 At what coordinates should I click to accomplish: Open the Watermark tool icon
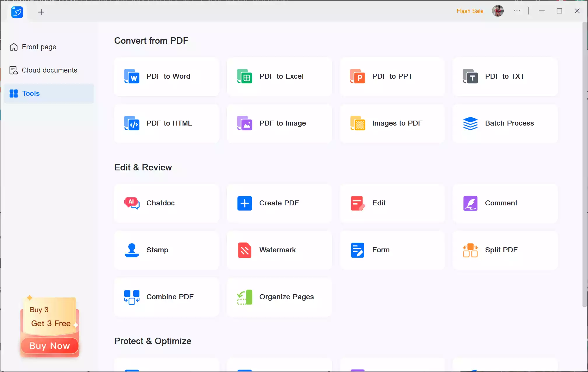[244, 250]
